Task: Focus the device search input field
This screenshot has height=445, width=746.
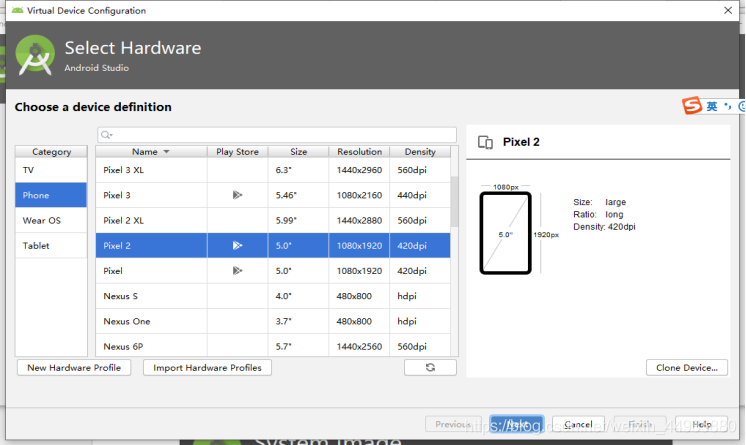Action: [277, 135]
